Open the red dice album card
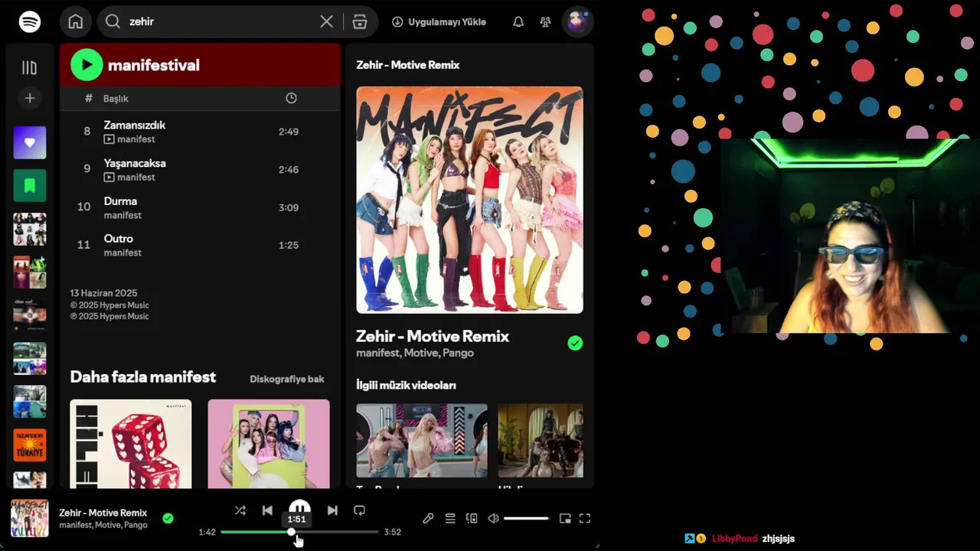 coord(131,444)
